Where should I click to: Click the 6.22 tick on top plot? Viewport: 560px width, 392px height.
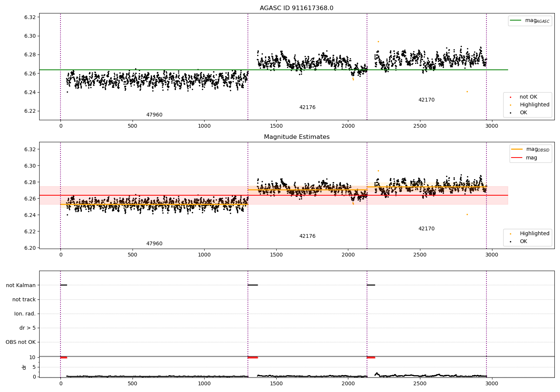click(x=29, y=111)
